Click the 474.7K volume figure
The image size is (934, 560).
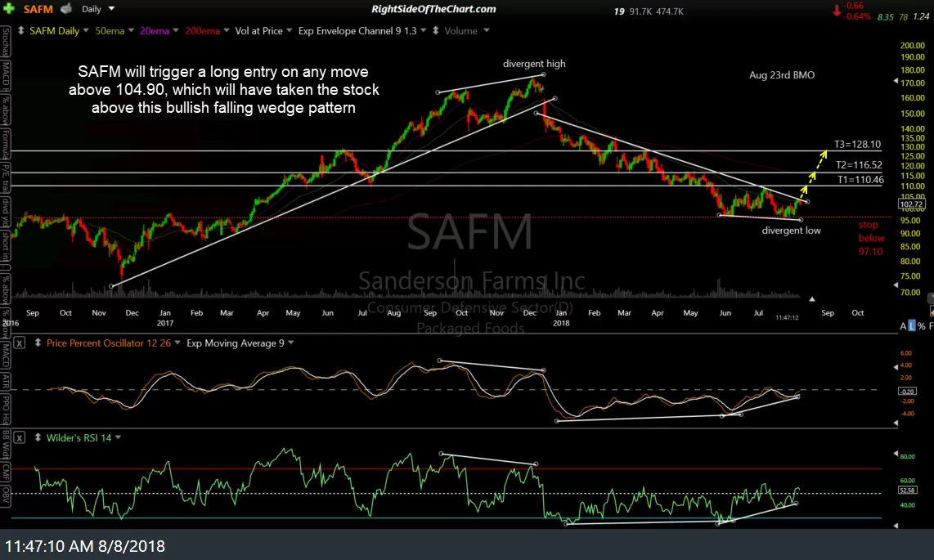tap(670, 11)
